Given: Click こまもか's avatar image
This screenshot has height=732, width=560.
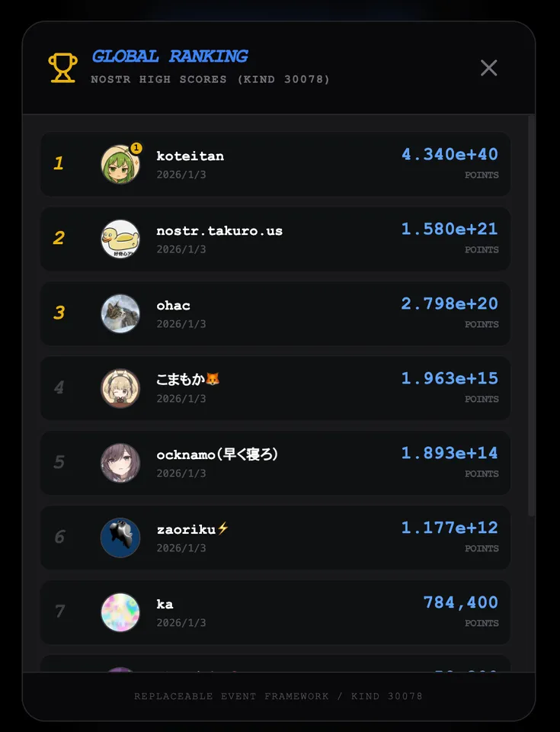Looking at the screenshot, I should [120, 388].
